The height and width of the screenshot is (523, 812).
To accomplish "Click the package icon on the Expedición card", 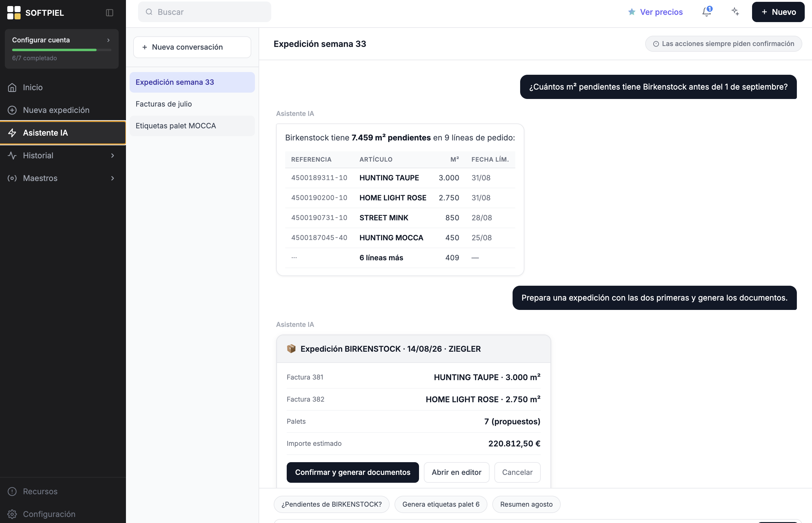I will click(291, 349).
